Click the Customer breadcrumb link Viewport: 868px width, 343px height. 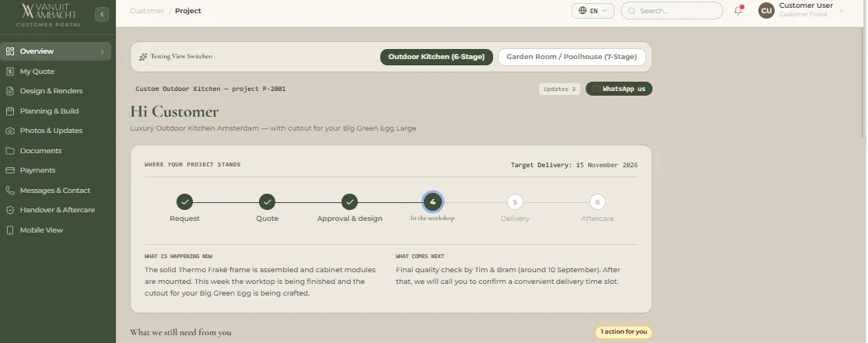pyautogui.click(x=147, y=11)
